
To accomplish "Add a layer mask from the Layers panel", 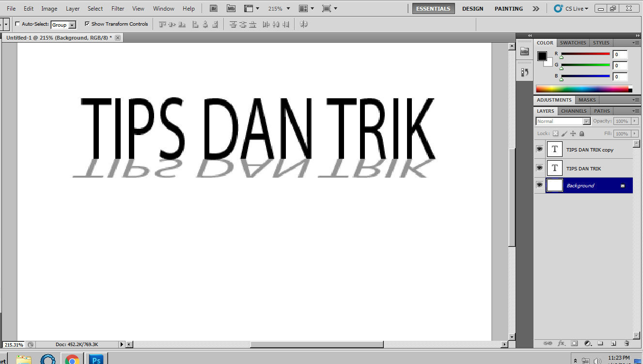I will (x=574, y=343).
